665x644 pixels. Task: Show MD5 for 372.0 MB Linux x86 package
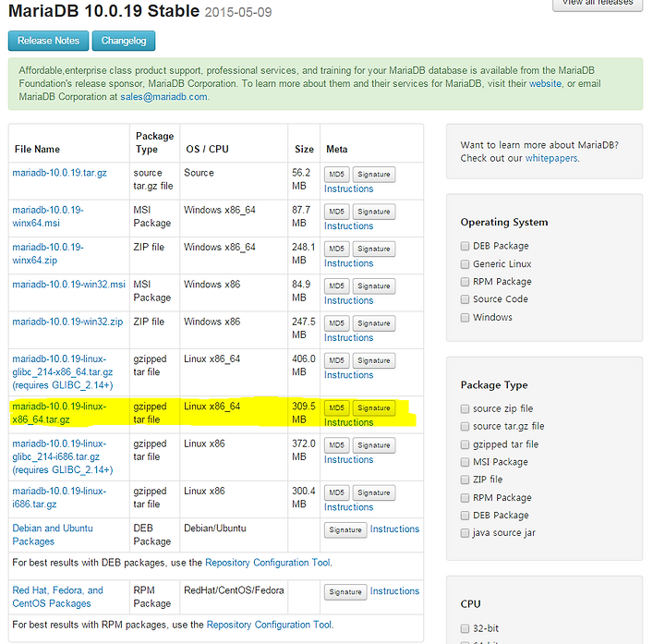tap(337, 445)
